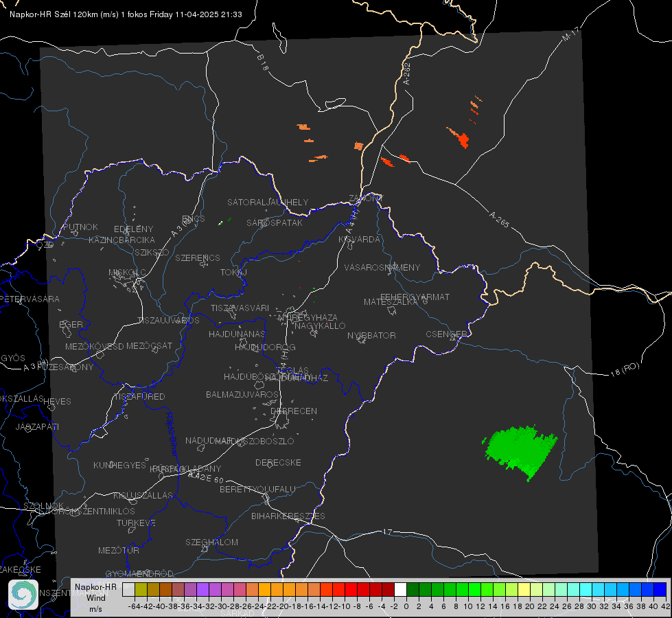Click the EDELÉNY town label

coord(133,229)
